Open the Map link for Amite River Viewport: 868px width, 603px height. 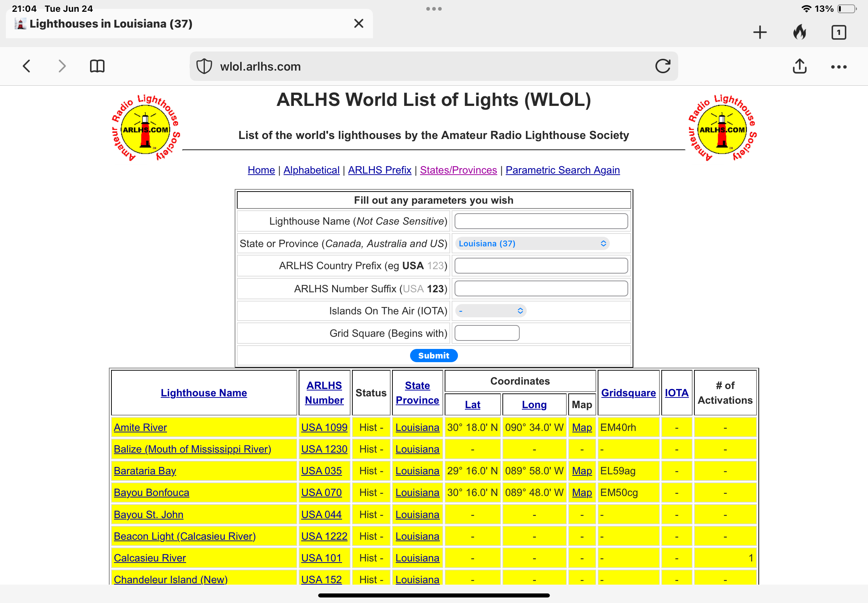pyautogui.click(x=582, y=427)
